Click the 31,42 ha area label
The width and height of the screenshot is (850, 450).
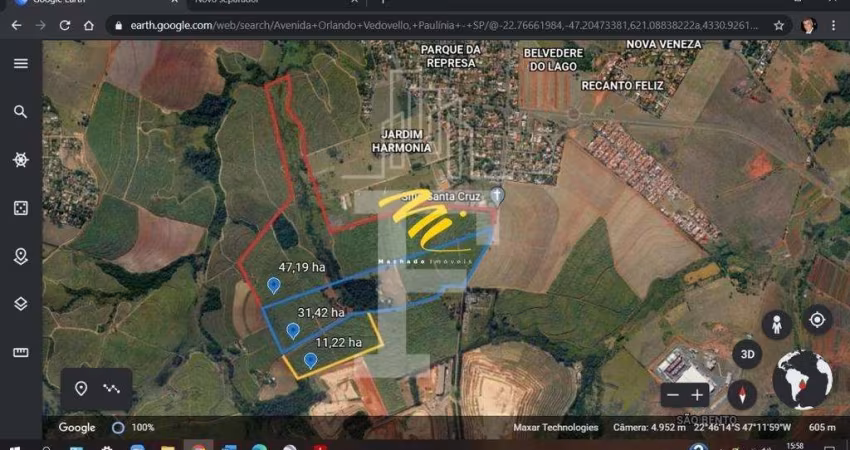point(321,313)
